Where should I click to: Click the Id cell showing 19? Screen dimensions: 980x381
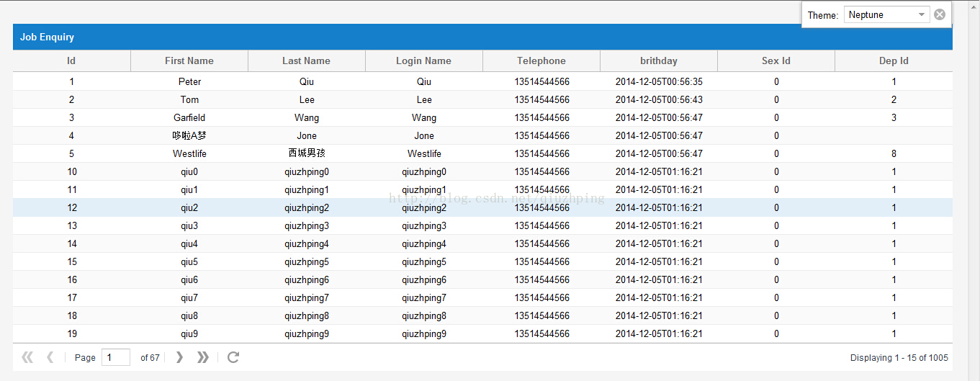71,333
